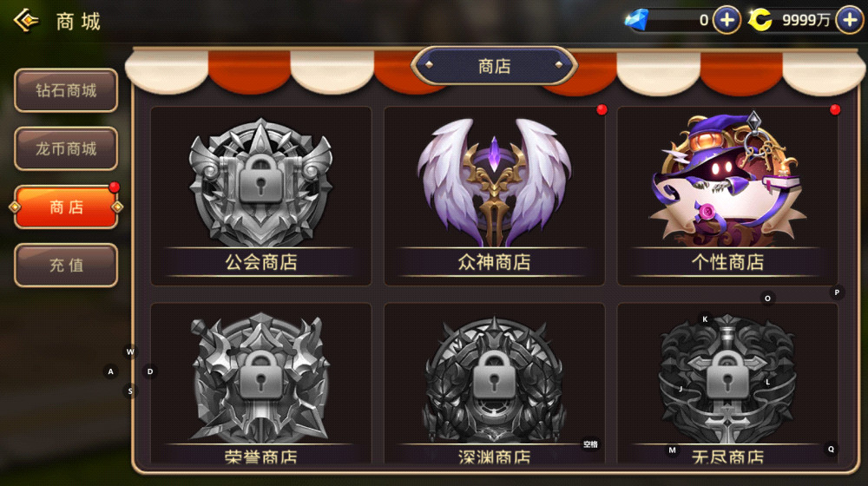Add dragon coins with the plus button

[x=850, y=21]
